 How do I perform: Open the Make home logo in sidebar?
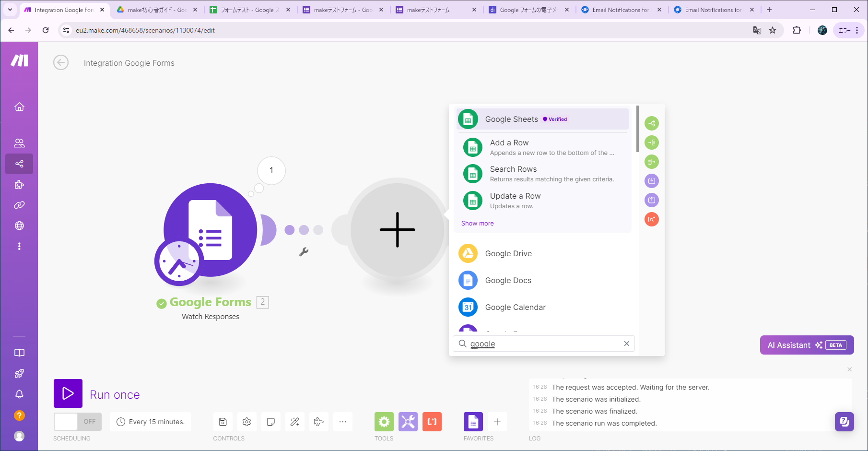(19, 60)
